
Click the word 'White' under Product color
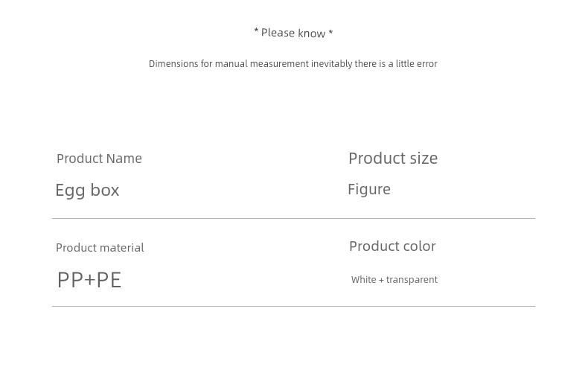tap(364, 280)
